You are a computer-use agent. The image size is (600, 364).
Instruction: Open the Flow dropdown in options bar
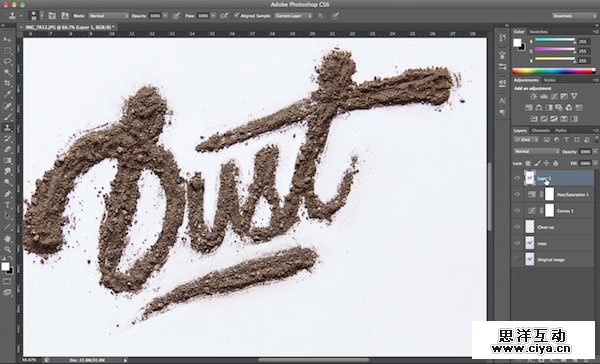(x=213, y=16)
